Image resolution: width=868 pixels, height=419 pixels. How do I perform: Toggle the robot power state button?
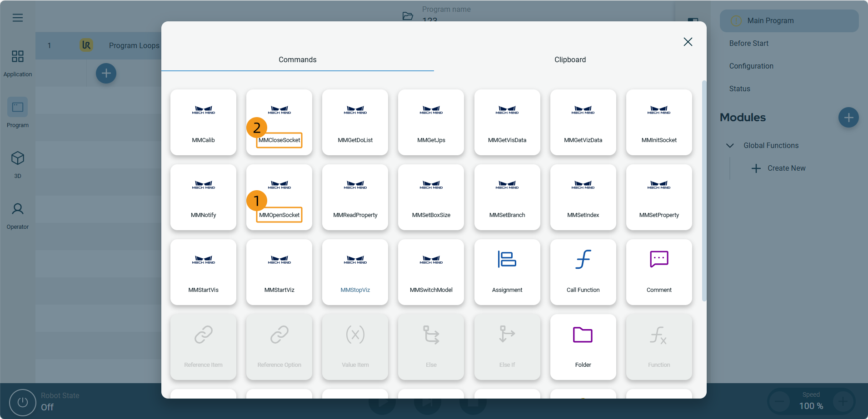[x=22, y=402]
